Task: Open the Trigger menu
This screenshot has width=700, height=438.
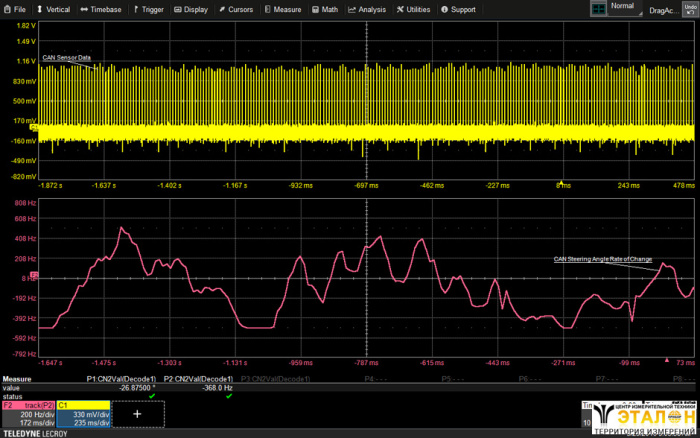Action: [x=148, y=9]
